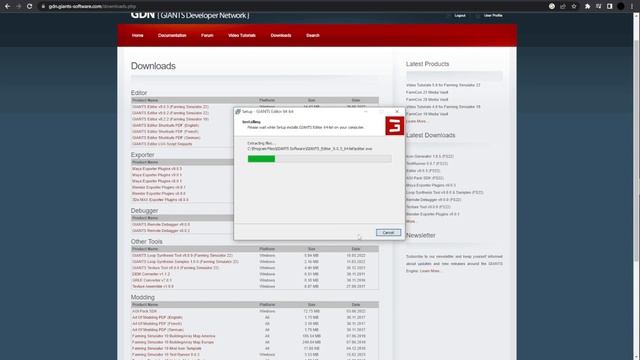The height and width of the screenshot is (360, 640).
Task: Toggle the browser side panel icon
Action: click(x=609, y=6)
